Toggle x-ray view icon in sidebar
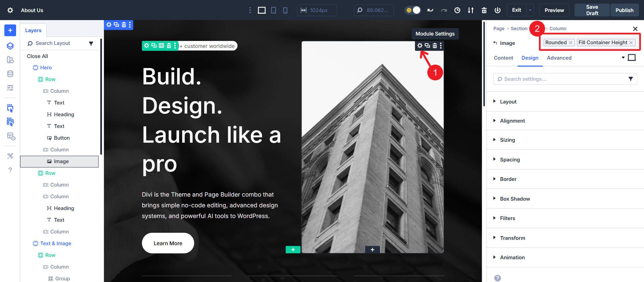Screen dimensions: 644x282 (11, 136)
